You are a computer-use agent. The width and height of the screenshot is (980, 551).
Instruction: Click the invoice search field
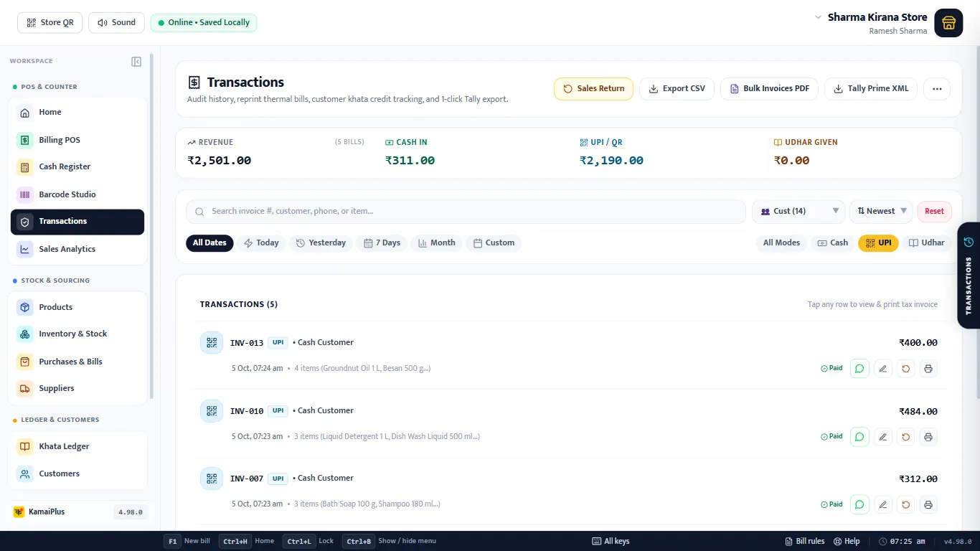pyautogui.click(x=466, y=212)
